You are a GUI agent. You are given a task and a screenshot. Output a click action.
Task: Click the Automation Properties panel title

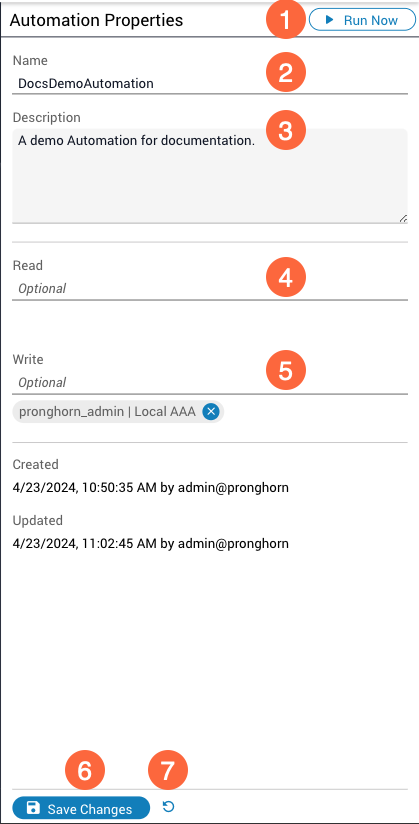point(96,20)
